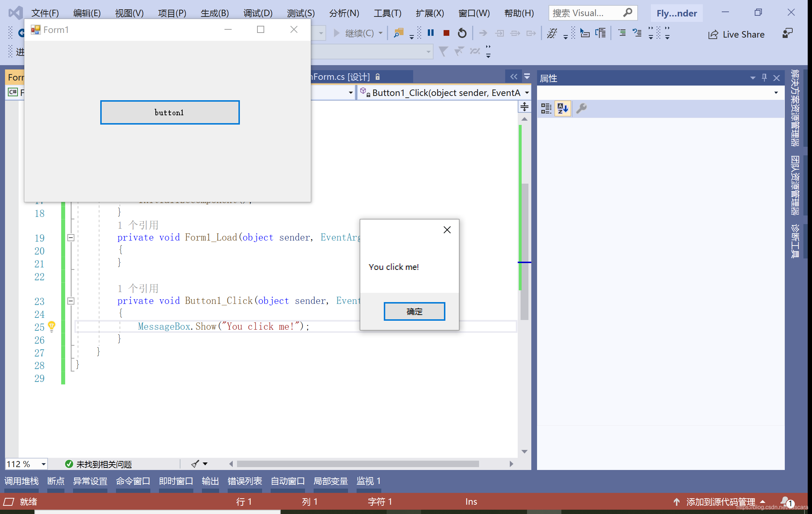Open Properties panel window options arrow
This screenshot has width=812, height=514.
click(753, 78)
